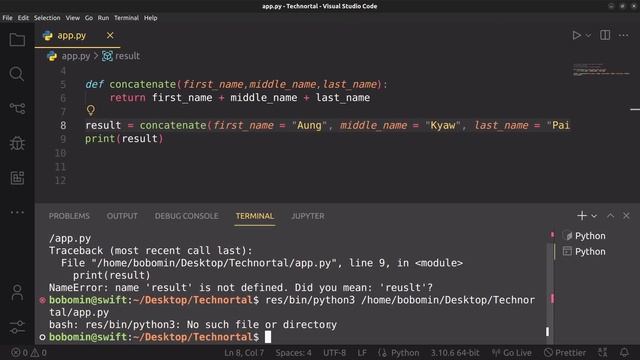The height and width of the screenshot is (360, 640).
Task: Click the lightbulb code action icon
Action: [x=91, y=110]
